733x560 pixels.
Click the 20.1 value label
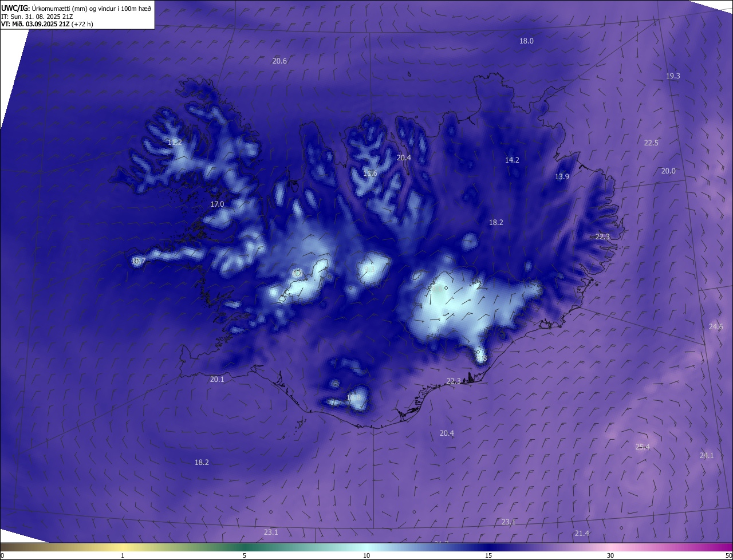click(x=217, y=380)
